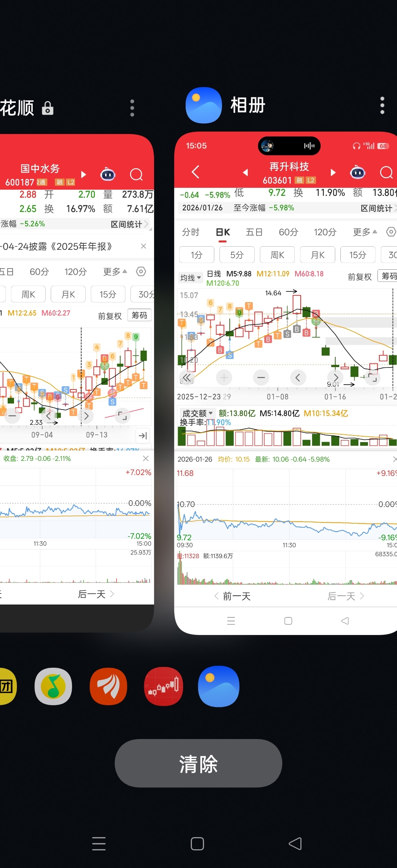This screenshot has height=868, width=397.
Task: Choose the 周K button in 相册 card
Action: 277,255
